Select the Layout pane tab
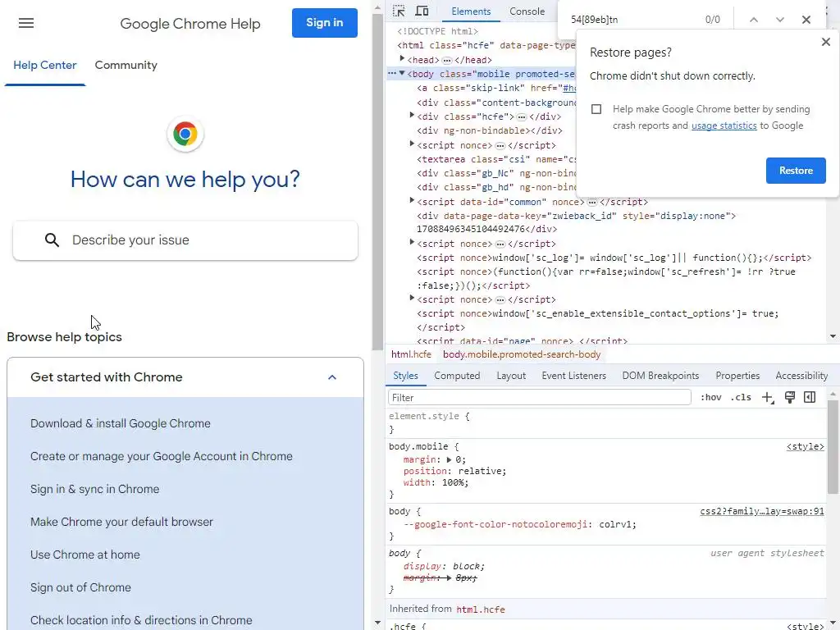The height and width of the screenshot is (630, 840). coord(510,376)
